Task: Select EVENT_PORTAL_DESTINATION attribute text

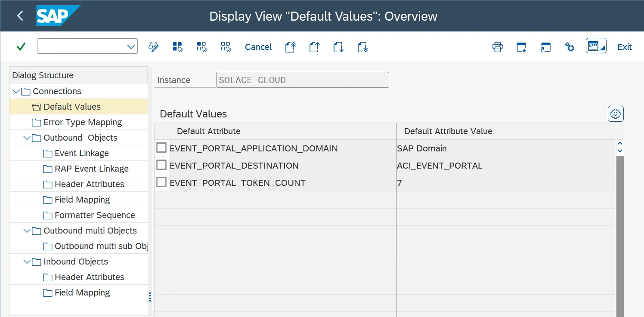Action: (x=234, y=166)
